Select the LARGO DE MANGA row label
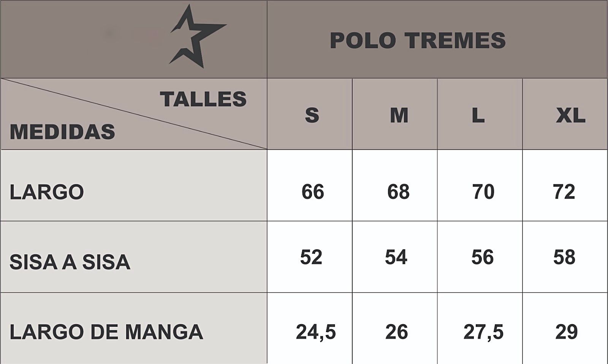The height and width of the screenshot is (364, 608). (x=106, y=332)
